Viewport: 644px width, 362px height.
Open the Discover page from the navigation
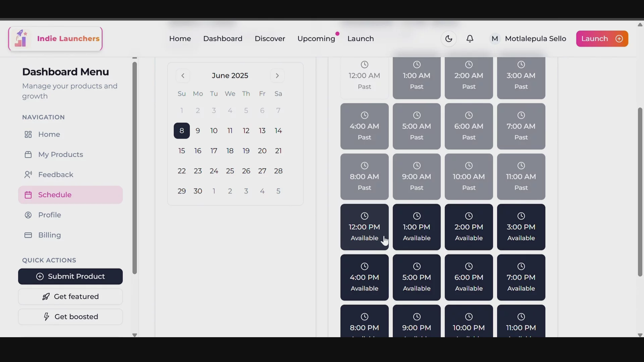(270, 39)
